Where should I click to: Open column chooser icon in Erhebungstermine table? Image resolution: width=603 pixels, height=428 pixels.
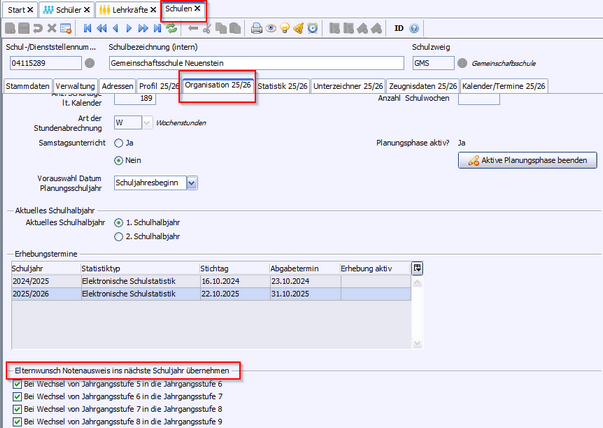pyautogui.click(x=416, y=268)
